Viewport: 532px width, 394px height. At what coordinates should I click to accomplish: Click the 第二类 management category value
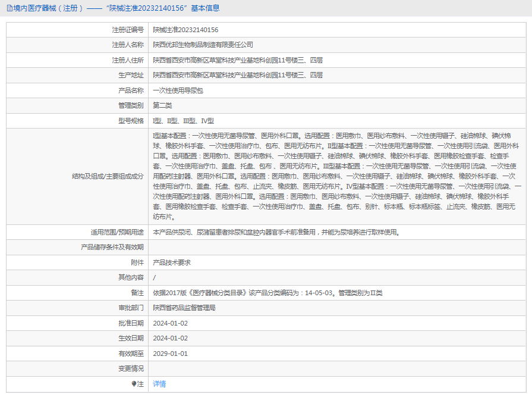162,105
